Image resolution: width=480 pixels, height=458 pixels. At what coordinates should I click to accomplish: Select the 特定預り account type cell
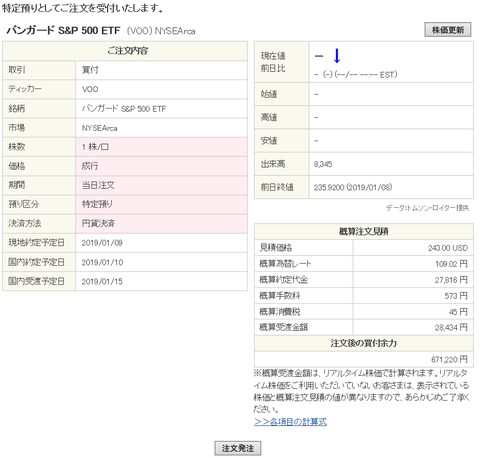pyautogui.click(x=162, y=204)
